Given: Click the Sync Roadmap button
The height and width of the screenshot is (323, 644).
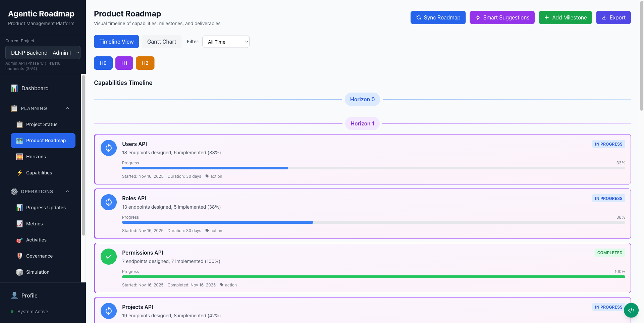Looking at the screenshot, I should point(438,17).
